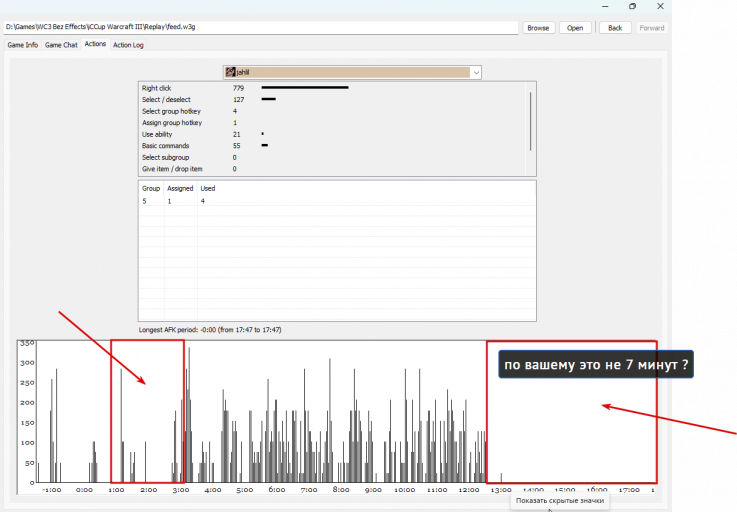737x512 pixels.
Task: Click the Used column header
Action: [x=208, y=188]
